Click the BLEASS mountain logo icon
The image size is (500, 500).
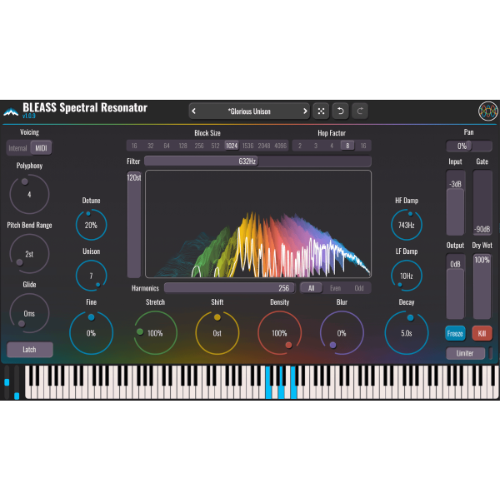pyautogui.click(x=11, y=112)
